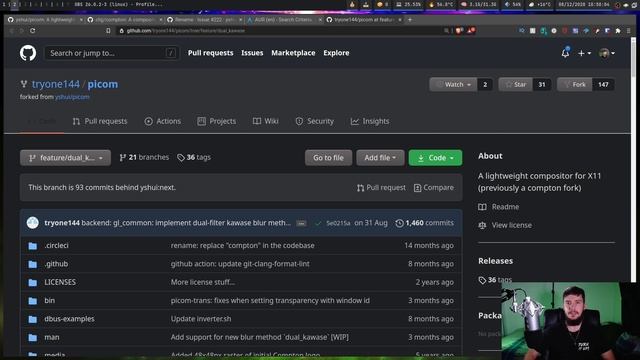Expand the Add file dropdown

[380, 158]
